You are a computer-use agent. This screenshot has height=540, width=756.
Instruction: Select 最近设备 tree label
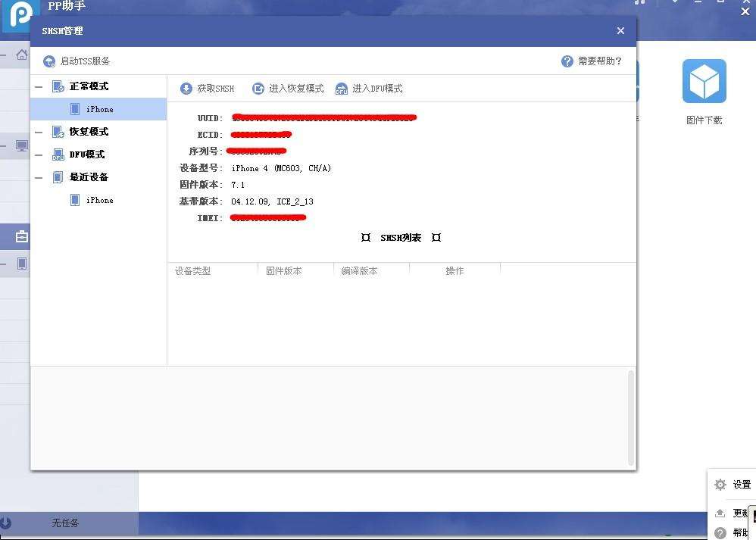tap(89, 177)
